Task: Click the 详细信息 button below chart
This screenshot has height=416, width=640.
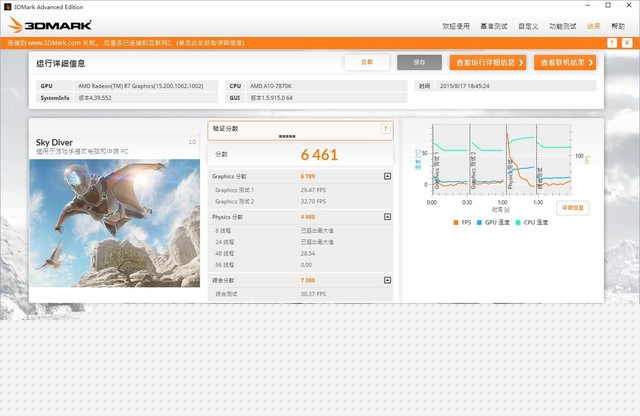Action: point(573,207)
